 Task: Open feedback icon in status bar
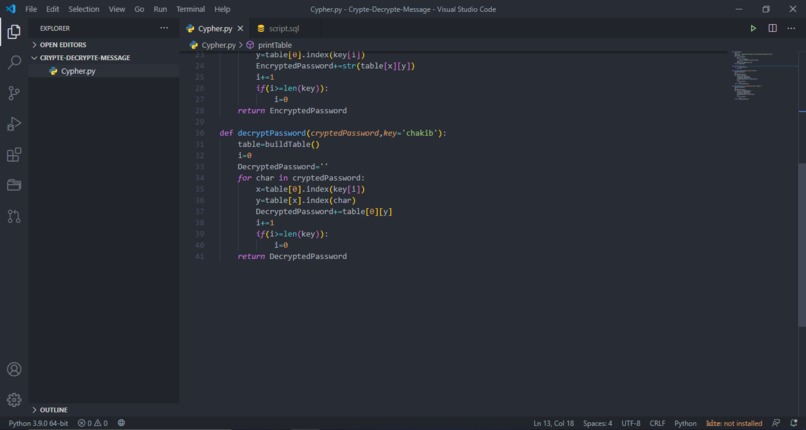(776, 423)
